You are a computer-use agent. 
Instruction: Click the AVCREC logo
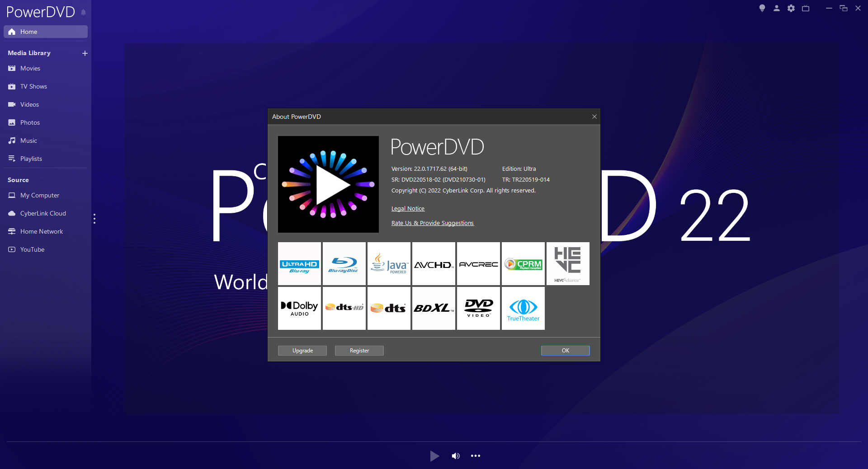coord(478,264)
